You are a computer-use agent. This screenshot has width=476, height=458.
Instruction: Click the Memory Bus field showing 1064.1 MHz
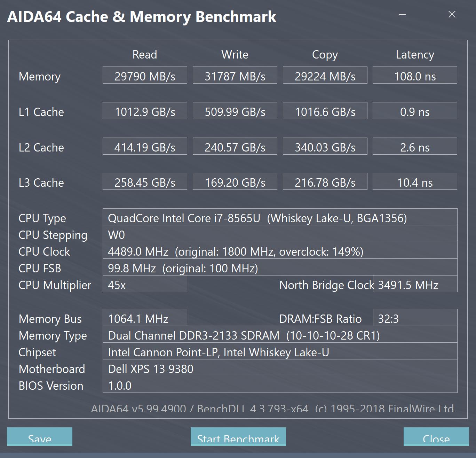tap(145, 318)
